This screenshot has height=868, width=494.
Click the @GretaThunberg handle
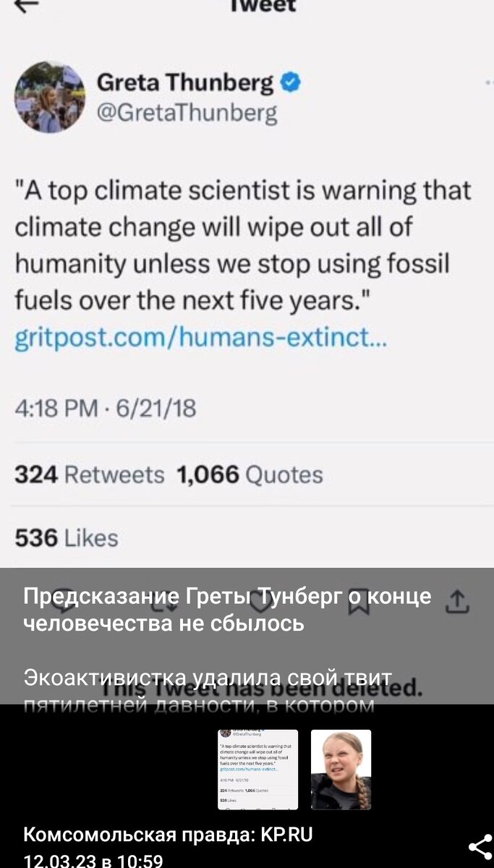pyautogui.click(x=187, y=113)
